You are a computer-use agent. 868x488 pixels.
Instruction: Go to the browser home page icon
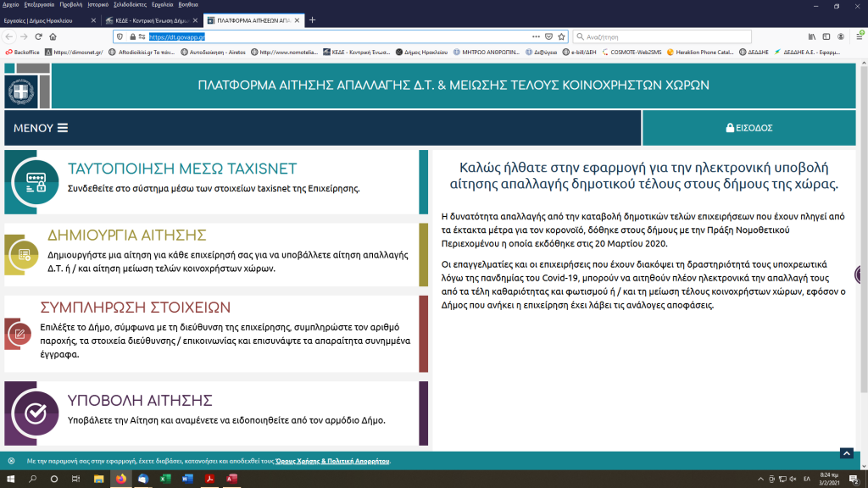53,36
